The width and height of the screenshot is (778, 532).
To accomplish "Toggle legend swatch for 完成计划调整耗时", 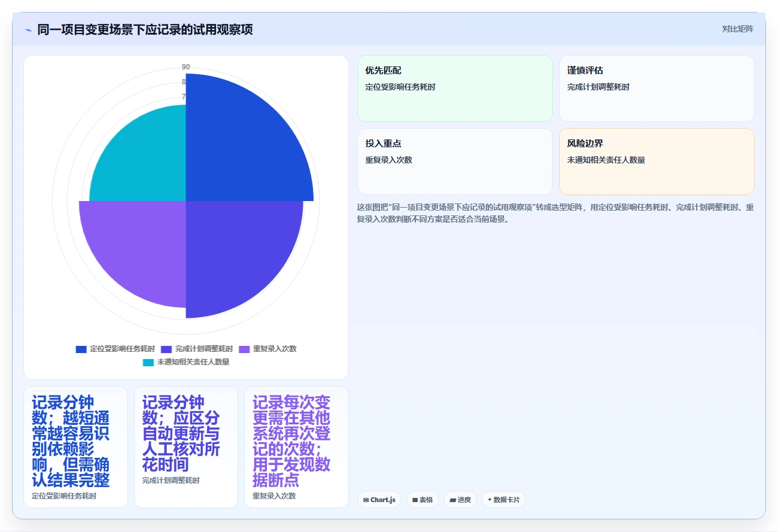I will tap(166, 349).
